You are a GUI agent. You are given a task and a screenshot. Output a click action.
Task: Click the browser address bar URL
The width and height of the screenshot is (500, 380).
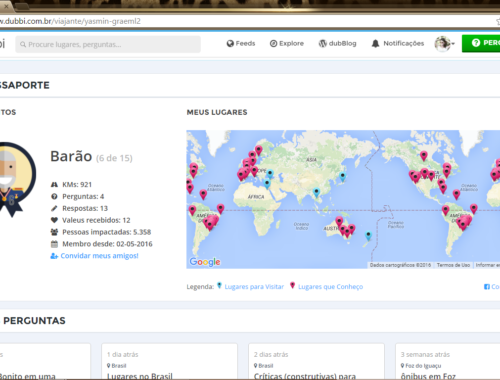(x=70, y=21)
